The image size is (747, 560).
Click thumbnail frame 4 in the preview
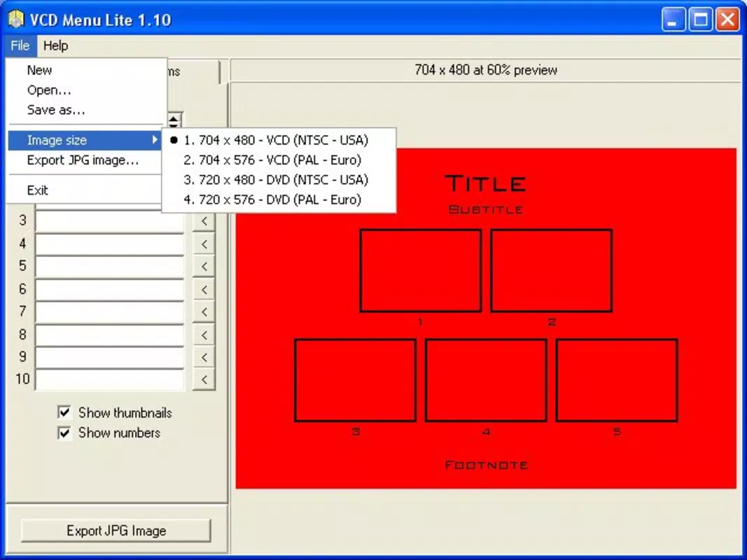(486, 380)
